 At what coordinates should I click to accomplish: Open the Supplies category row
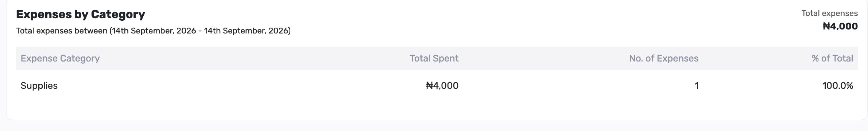pyautogui.click(x=437, y=86)
